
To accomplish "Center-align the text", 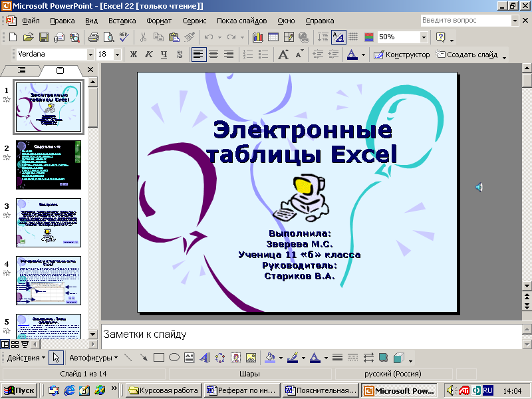I will (x=213, y=55).
